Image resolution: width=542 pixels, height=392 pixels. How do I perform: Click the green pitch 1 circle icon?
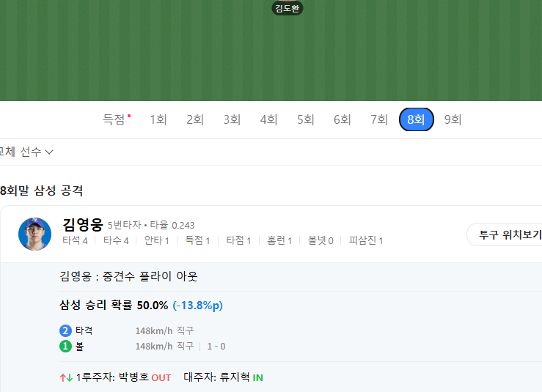pyautogui.click(x=65, y=346)
